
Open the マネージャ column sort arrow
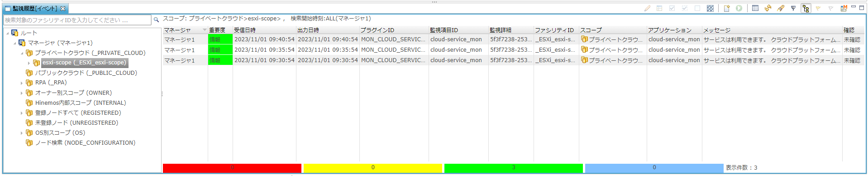pos(205,30)
